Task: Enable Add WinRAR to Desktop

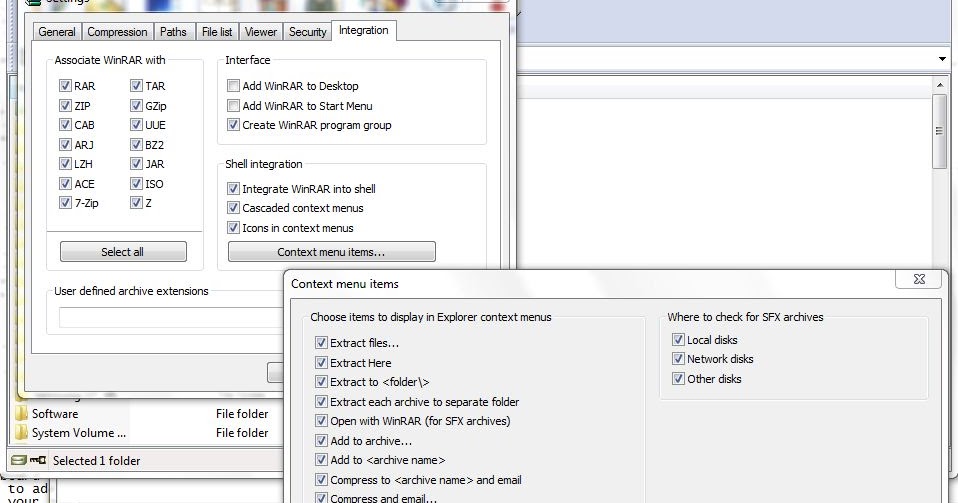Action: pos(233,86)
